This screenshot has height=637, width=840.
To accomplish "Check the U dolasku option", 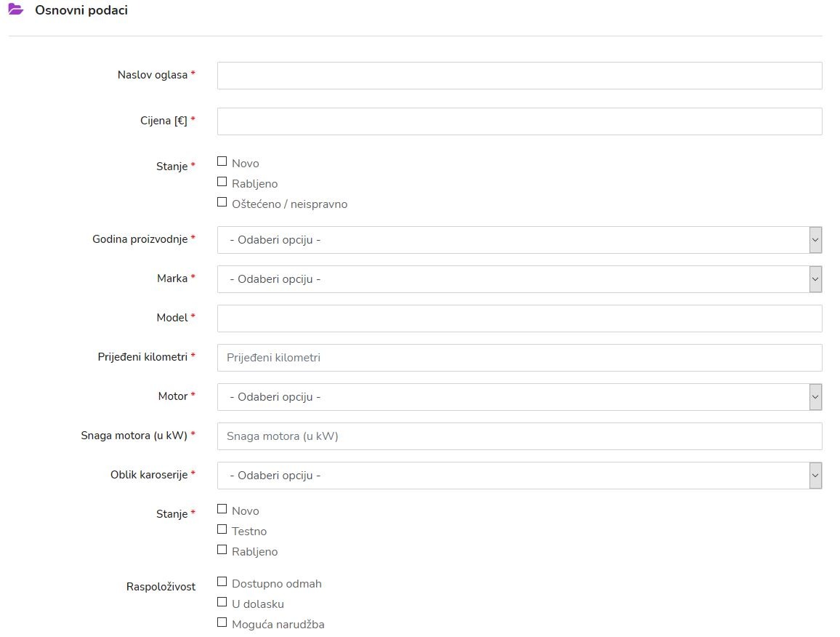I will click(222, 602).
